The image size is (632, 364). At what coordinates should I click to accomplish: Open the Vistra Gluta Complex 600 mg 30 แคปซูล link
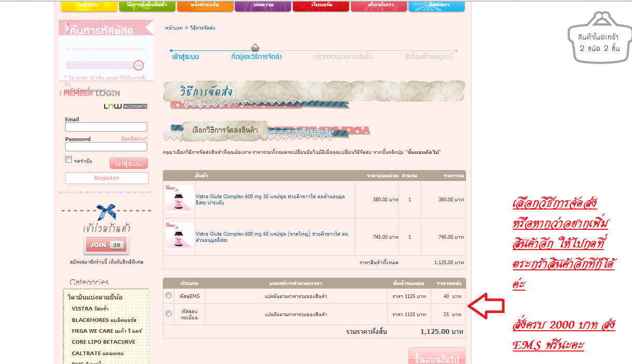270,199
